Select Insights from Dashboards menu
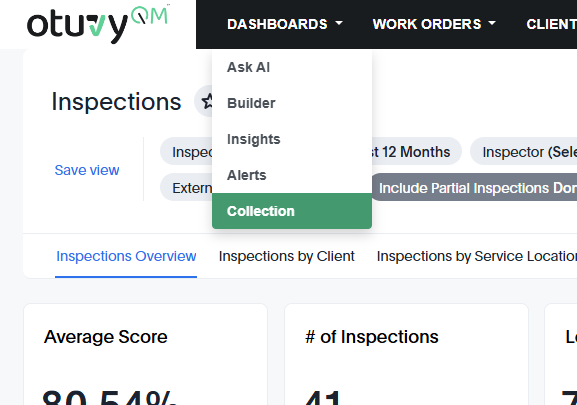The width and height of the screenshot is (577, 405). tap(292, 139)
